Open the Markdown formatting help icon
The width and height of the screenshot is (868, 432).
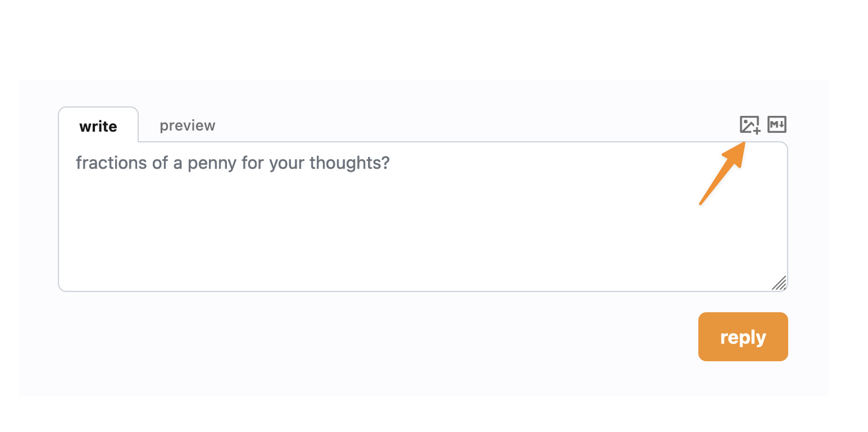(777, 125)
